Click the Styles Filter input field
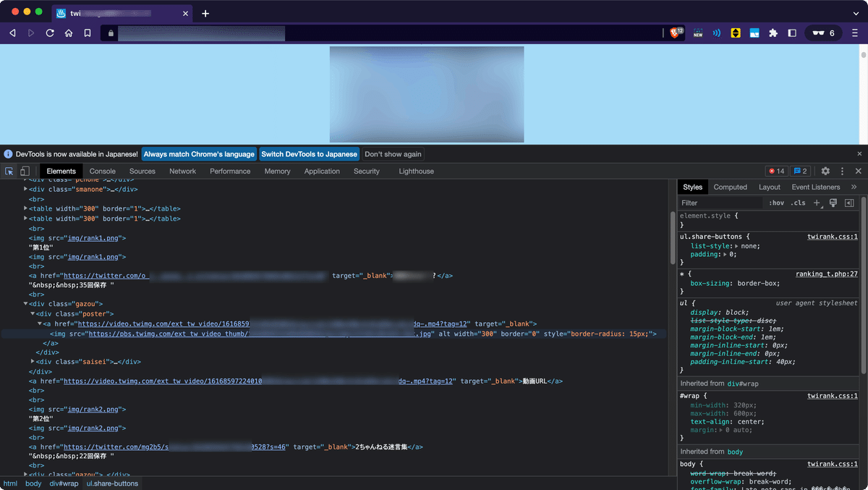The width and height of the screenshot is (868, 490). (x=721, y=203)
